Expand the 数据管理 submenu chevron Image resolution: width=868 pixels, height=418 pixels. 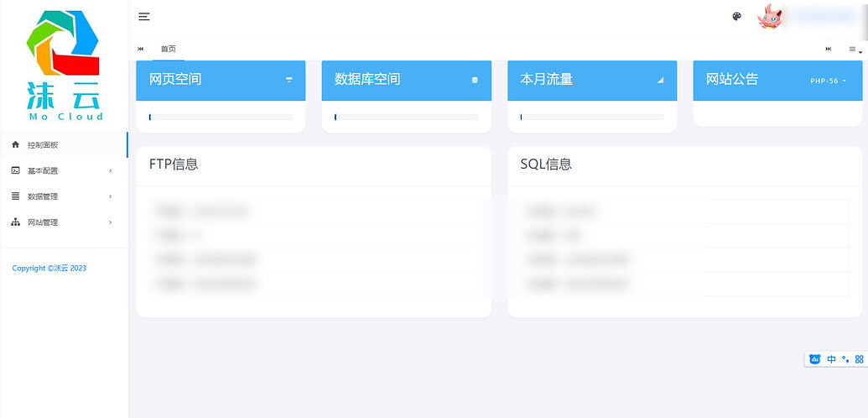tap(111, 196)
